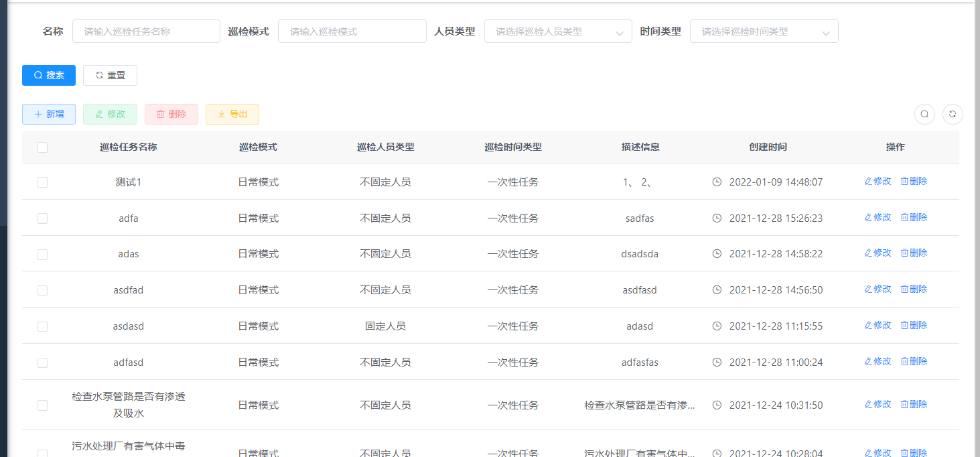Click the yellow 导出 export button
The height and width of the screenshot is (457, 980).
232,114
